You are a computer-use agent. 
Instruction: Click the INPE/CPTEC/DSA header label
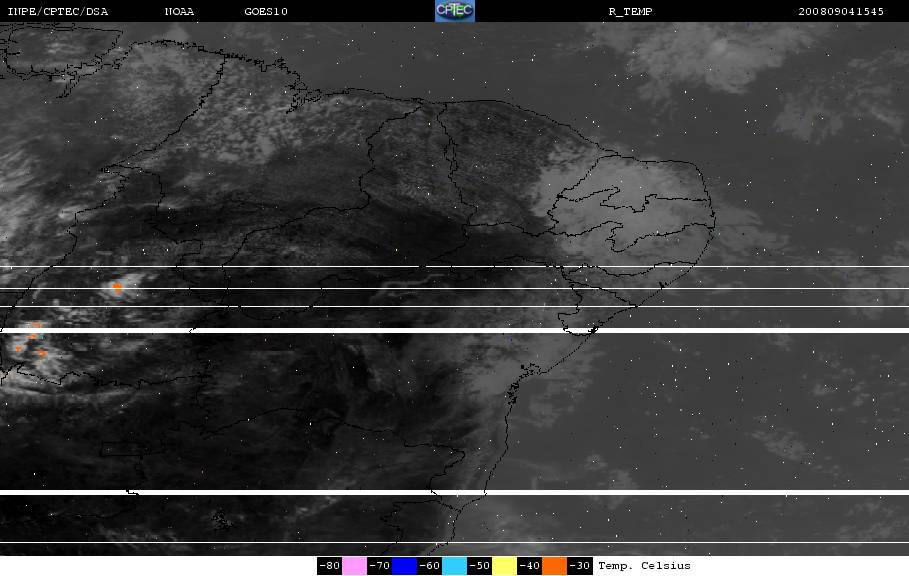[x=58, y=12]
